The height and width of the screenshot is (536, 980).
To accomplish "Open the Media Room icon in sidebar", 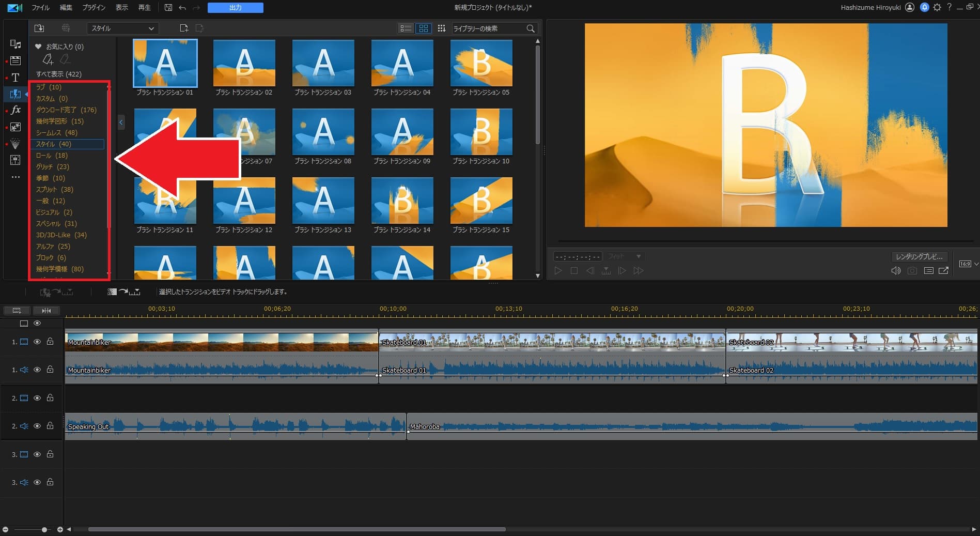I will [x=15, y=44].
